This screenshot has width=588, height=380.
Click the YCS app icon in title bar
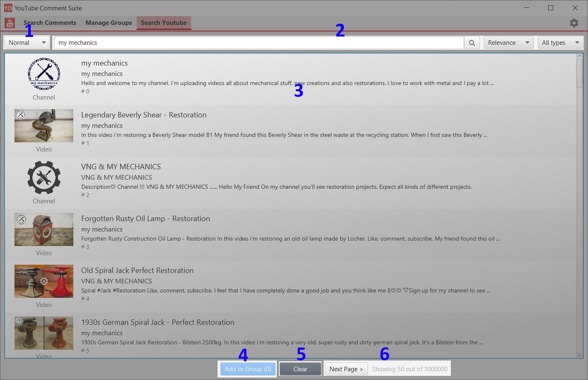[8, 8]
